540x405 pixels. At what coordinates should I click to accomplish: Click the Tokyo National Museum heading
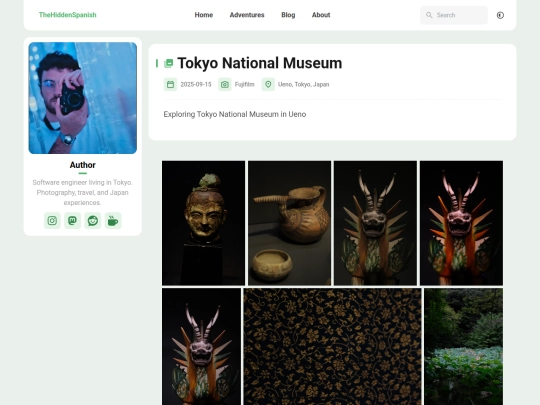[x=260, y=63]
